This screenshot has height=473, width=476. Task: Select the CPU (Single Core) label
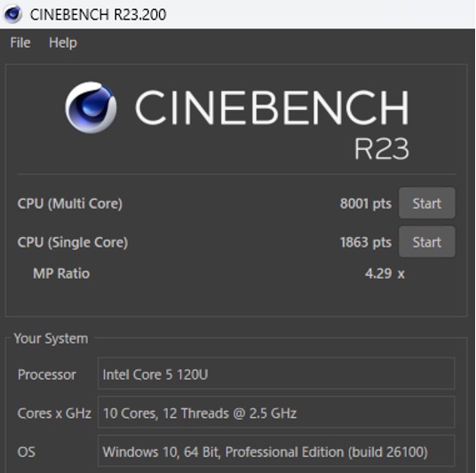tap(73, 242)
